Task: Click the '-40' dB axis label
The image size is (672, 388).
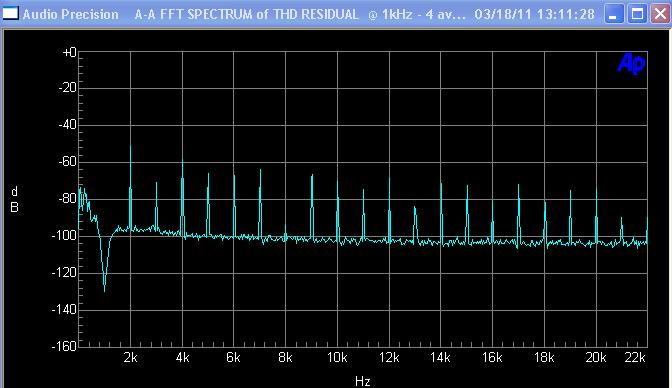Action: click(67, 125)
